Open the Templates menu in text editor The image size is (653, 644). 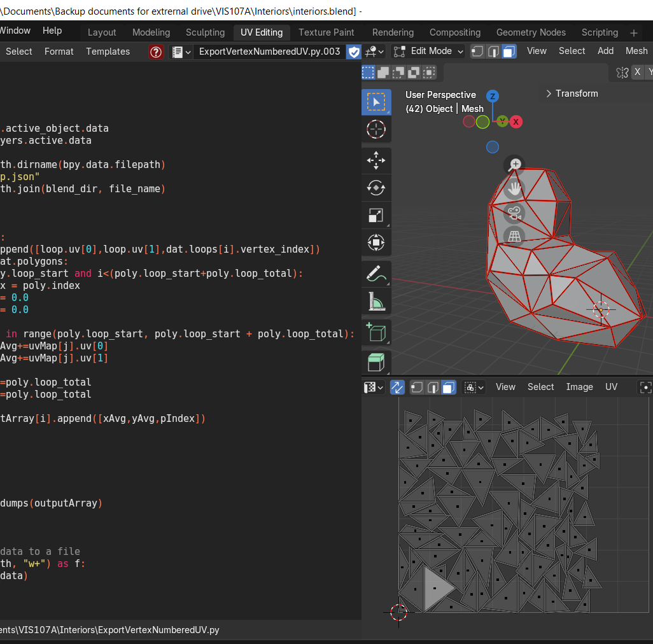click(108, 52)
